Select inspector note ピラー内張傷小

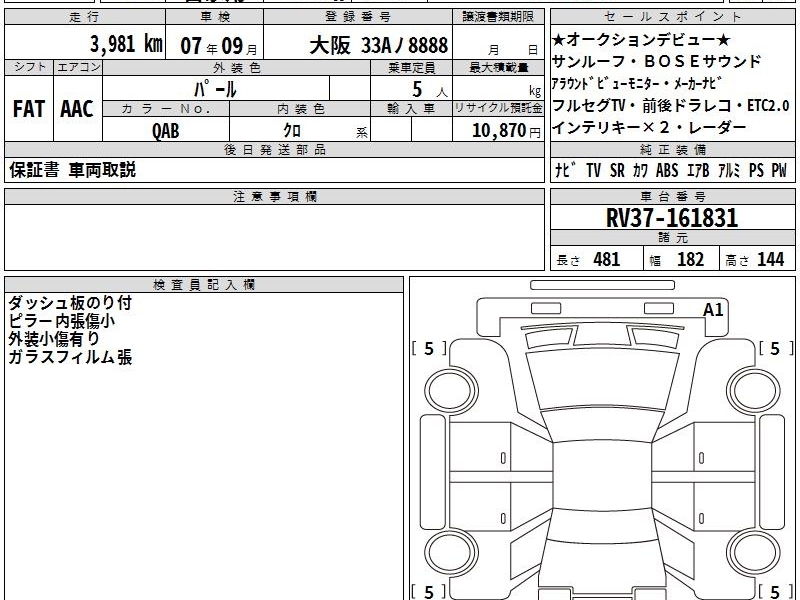(x=61, y=321)
